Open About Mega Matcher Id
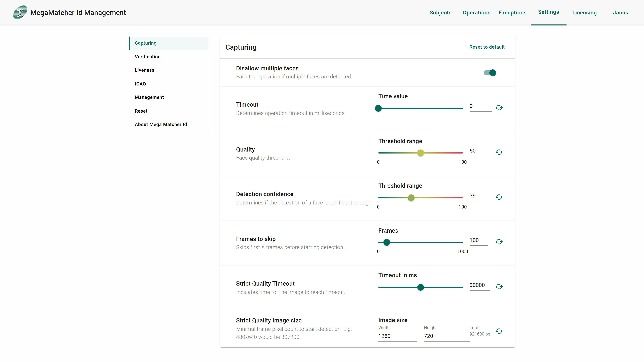This screenshot has width=644, height=362. (x=169, y=124)
